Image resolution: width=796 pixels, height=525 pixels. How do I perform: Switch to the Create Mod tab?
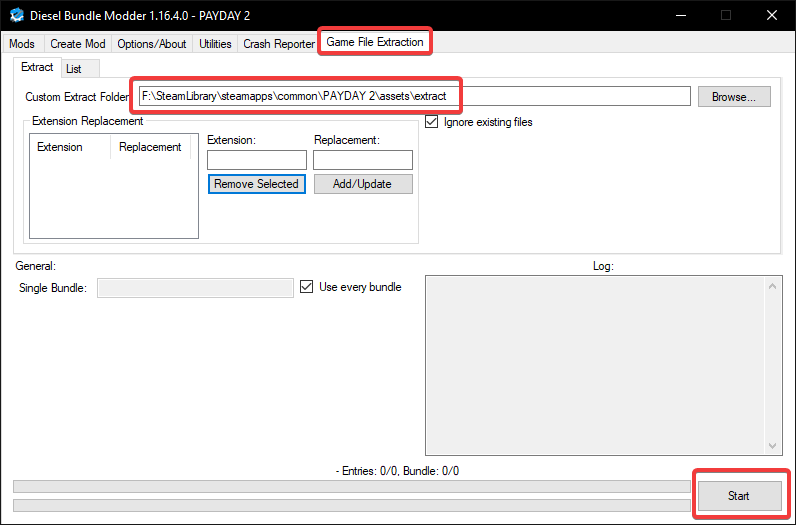[78, 44]
